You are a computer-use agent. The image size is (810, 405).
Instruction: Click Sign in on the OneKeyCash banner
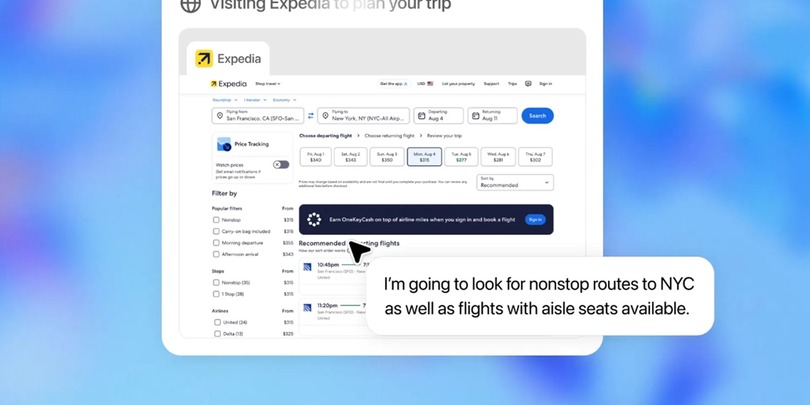pos(535,220)
